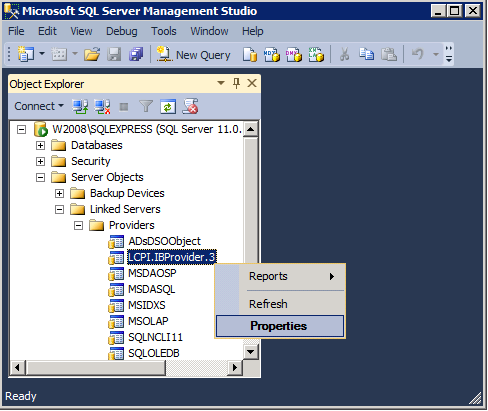Screen dimensions: 488x411
Task: Click the Analysis Services MDX Query icon
Action: point(272,54)
